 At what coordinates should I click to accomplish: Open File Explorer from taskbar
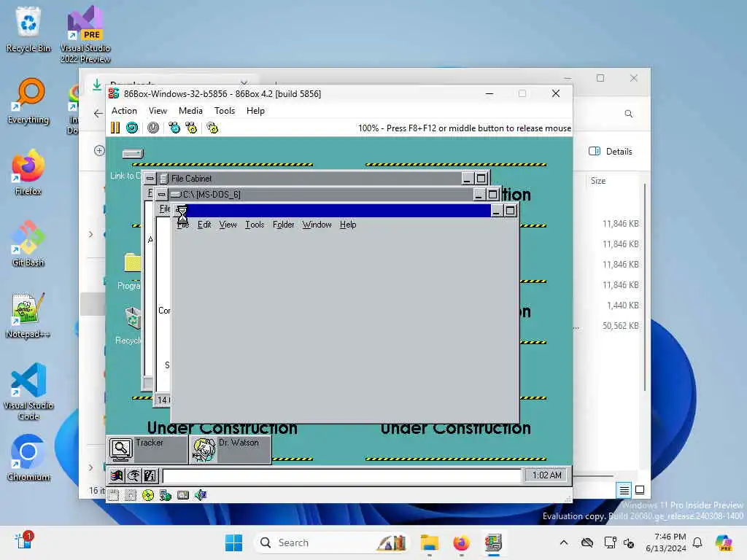point(429,542)
